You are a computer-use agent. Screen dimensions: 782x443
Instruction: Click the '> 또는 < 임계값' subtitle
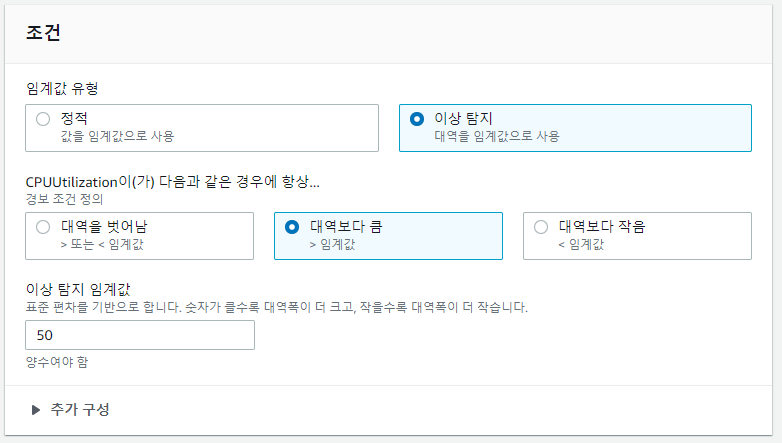(x=102, y=244)
